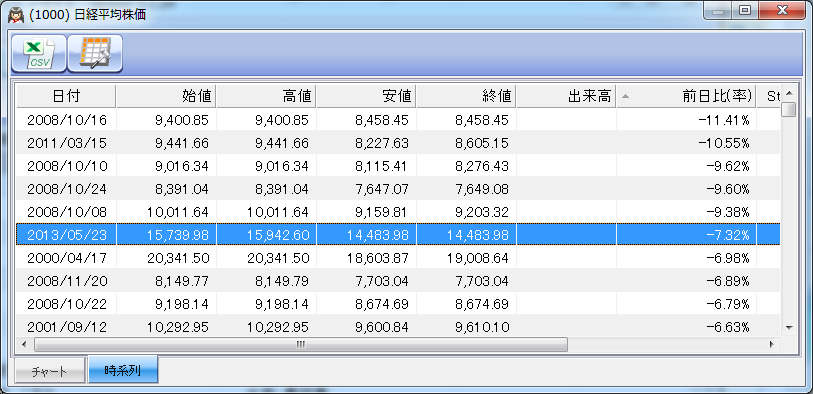Sort by the 終値 column header
The image size is (813, 394).
click(x=467, y=96)
